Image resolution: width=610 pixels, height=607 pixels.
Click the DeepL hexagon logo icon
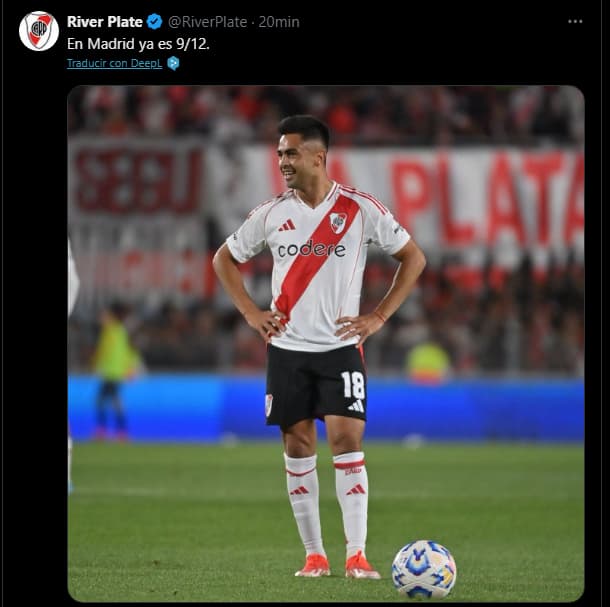[173, 63]
